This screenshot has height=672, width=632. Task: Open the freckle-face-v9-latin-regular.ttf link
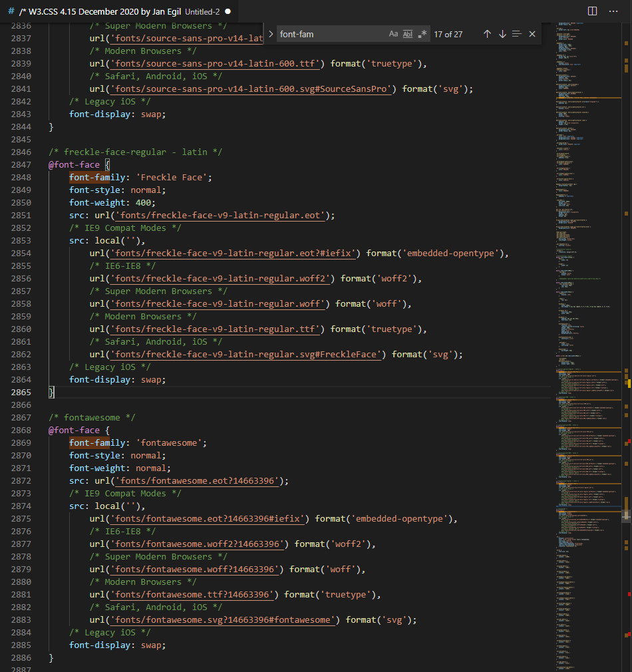[x=215, y=329]
